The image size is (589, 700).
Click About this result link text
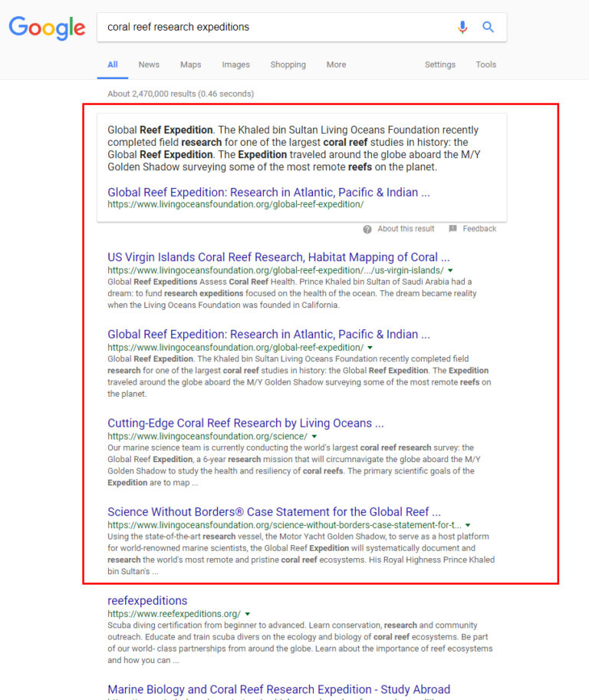406,229
